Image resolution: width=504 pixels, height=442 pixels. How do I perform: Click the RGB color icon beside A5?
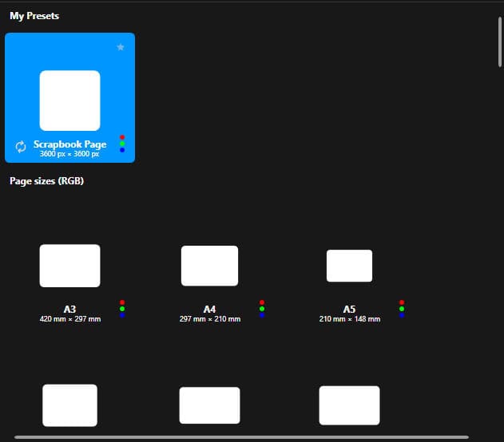click(x=402, y=309)
